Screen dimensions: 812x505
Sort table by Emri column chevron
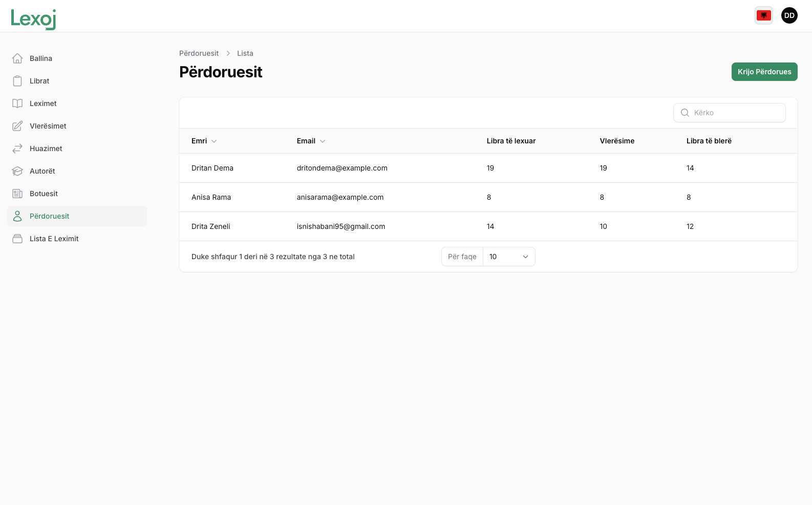[x=214, y=141]
